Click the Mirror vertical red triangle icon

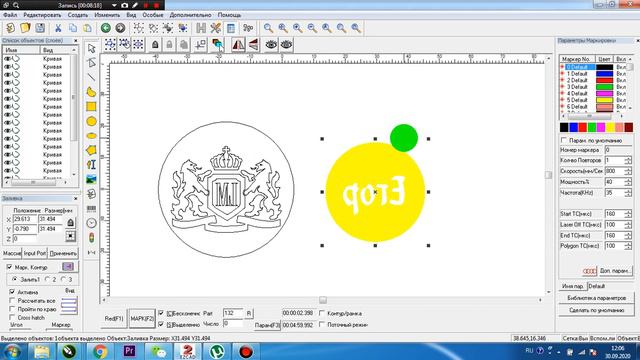pos(253,44)
